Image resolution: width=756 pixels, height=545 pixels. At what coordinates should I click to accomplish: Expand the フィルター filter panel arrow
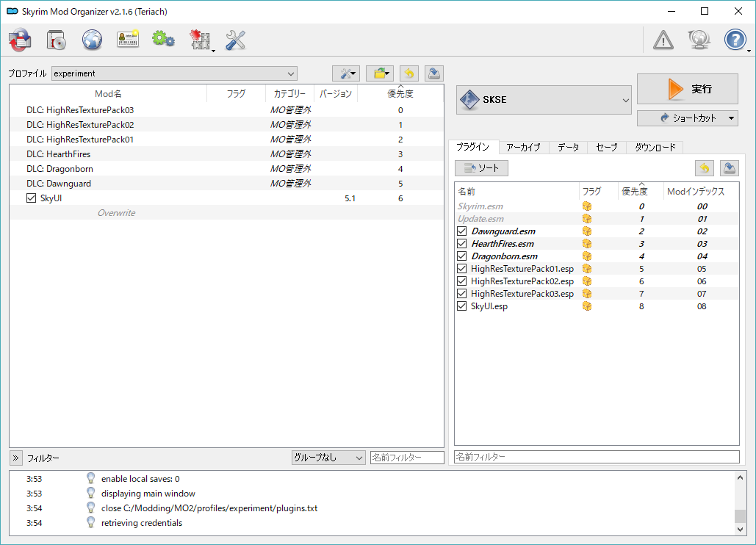tap(16, 458)
